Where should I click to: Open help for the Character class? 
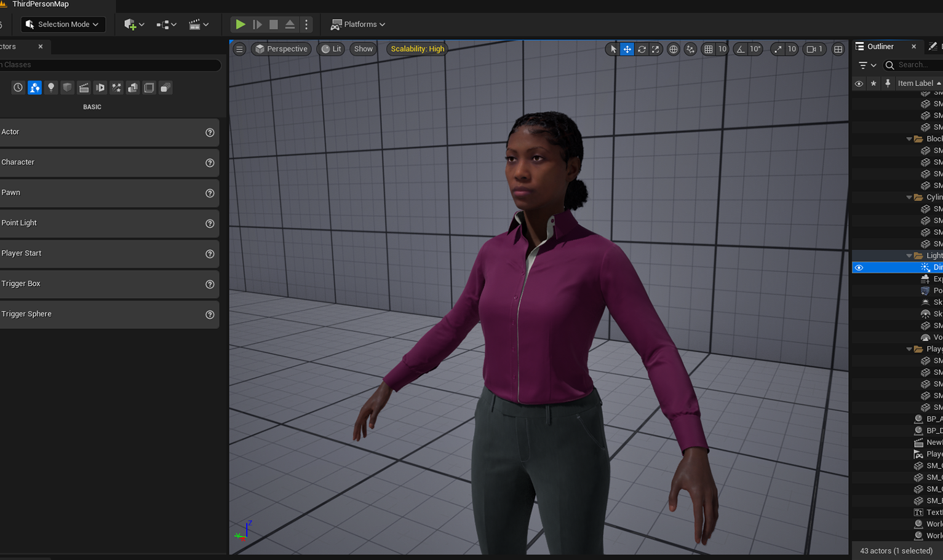tap(210, 163)
